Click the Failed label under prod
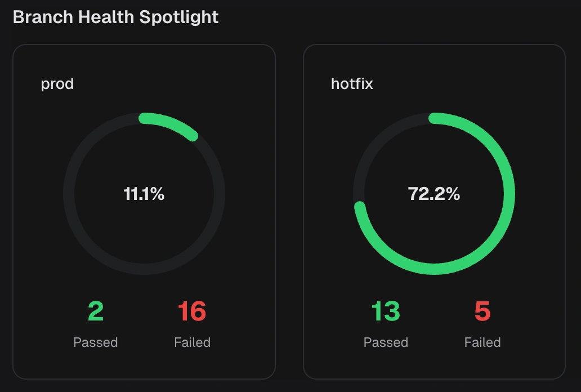 coord(192,342)
